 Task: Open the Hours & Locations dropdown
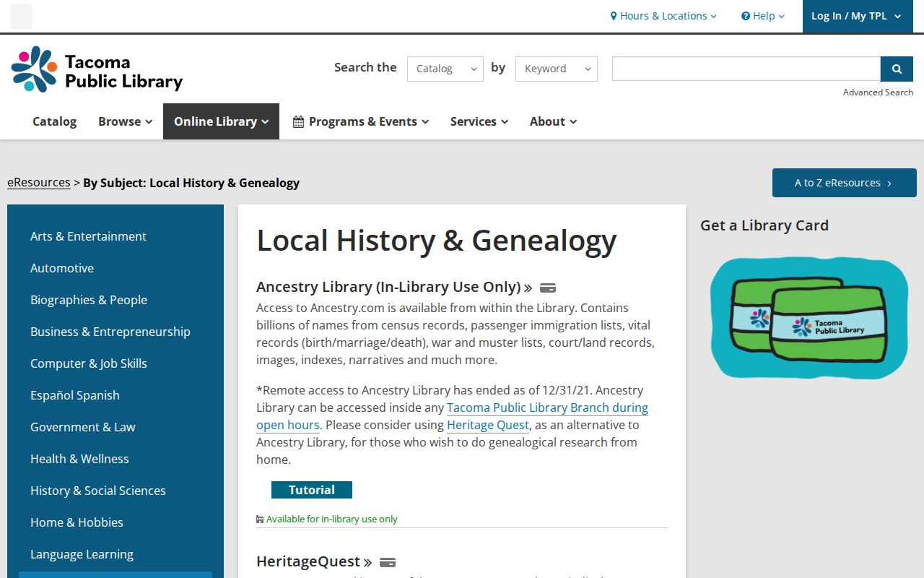(663, 16)
